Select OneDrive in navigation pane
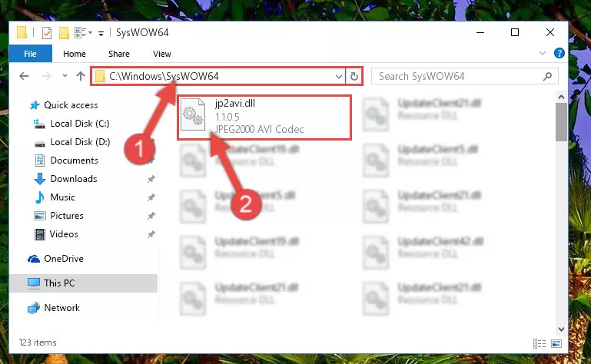This screenshot has height=364, width=591. (x=64, y=259)
